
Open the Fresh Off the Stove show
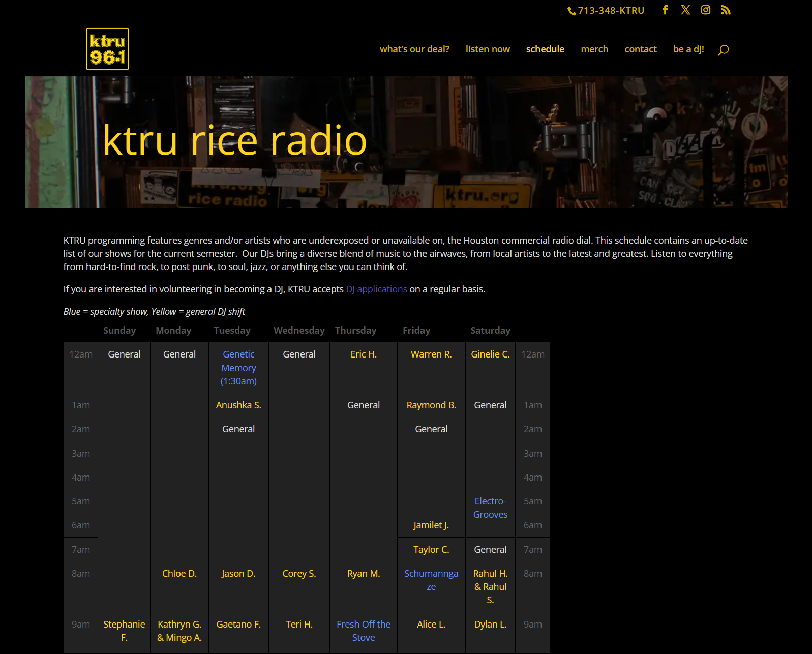pyautogui.click(x=364, y=631)
